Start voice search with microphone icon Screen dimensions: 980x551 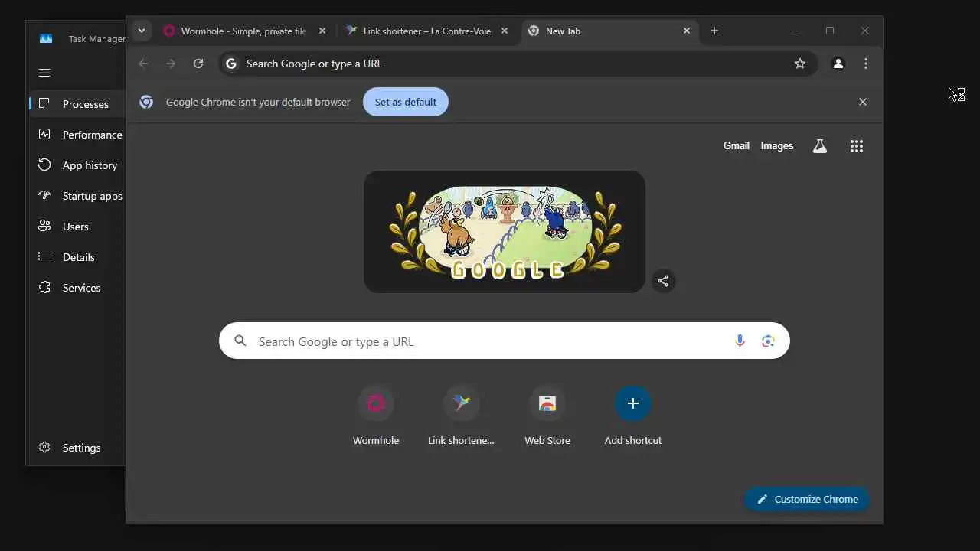(x=740, y=341)
